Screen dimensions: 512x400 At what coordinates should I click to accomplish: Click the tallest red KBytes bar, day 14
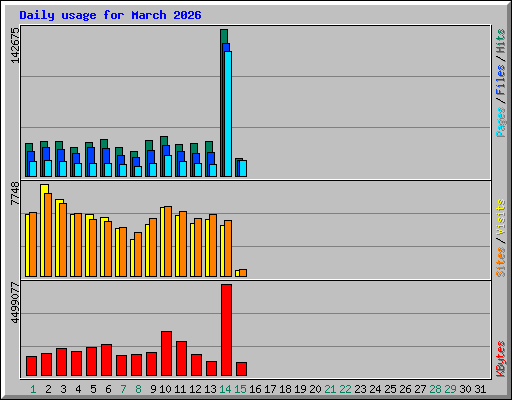[x=226, y=330]
